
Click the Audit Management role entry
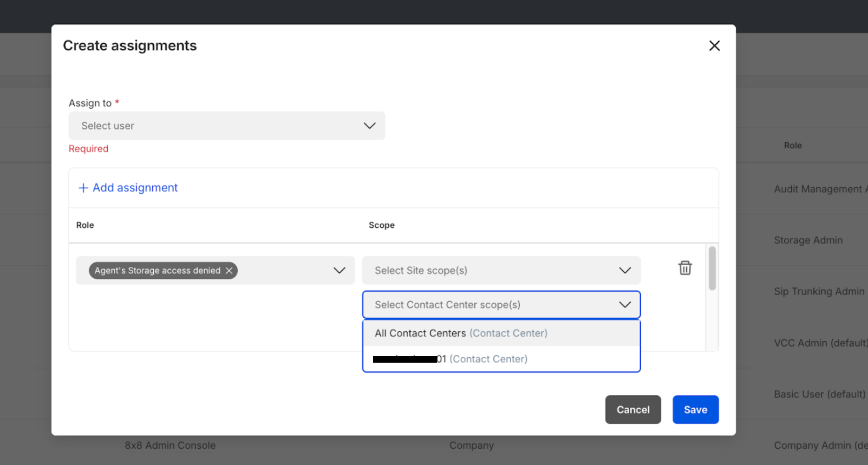coord(818,189)
